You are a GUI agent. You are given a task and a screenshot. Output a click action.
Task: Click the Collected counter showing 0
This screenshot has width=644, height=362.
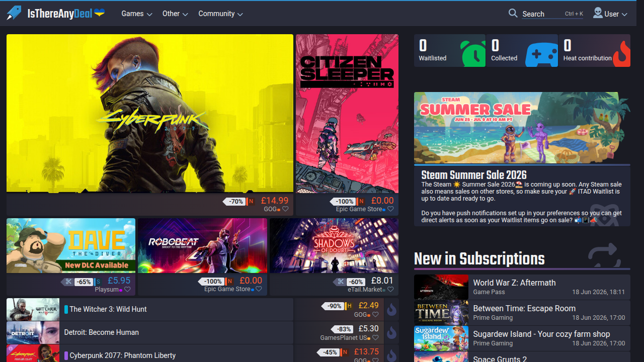(x=522, y=50)
